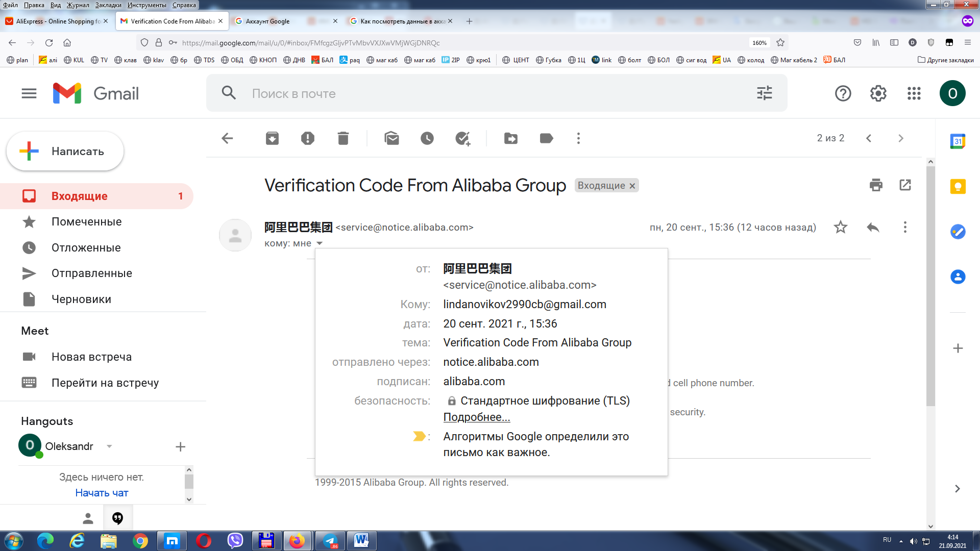Print all messages icon

pos(876,185)
